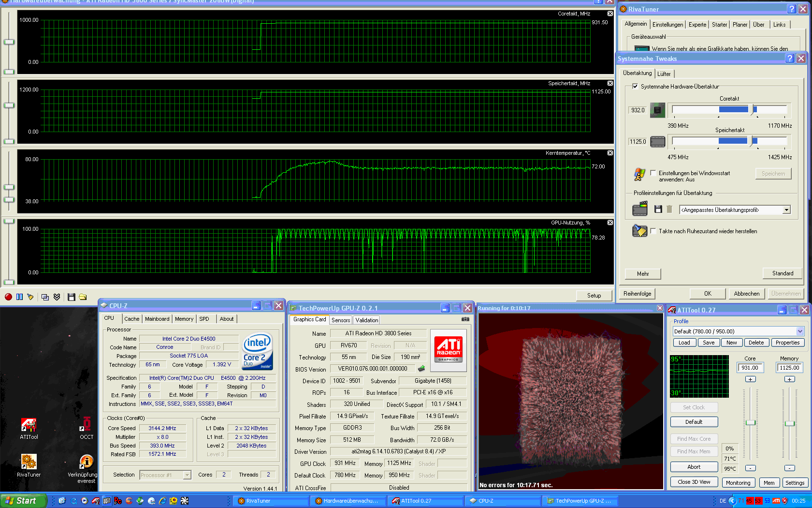
Task: Open the Sensors tab in GPU-Z
Action: 341,320
